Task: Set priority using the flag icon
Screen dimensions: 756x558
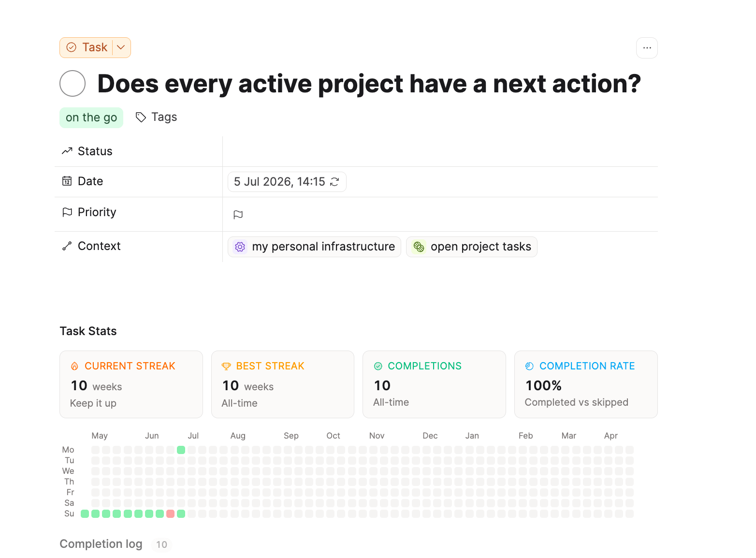Action: pyautogui.click(x=238, y=215)
